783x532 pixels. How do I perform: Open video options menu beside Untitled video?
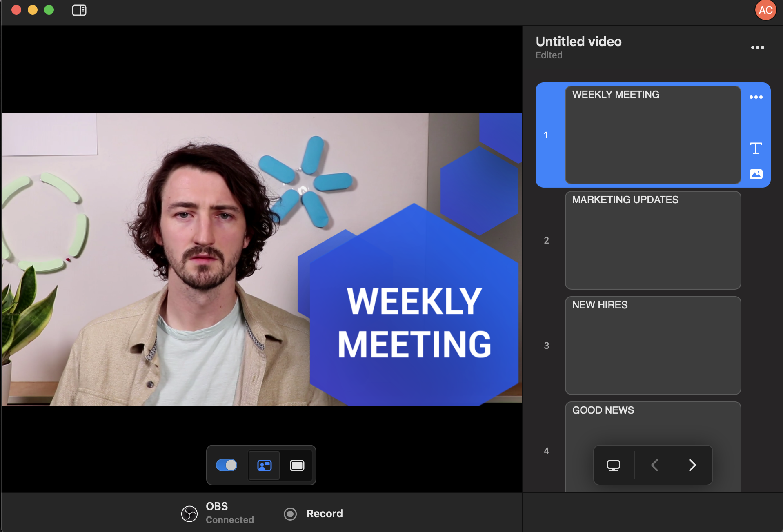pyautogui.click(x=757, y=47)
